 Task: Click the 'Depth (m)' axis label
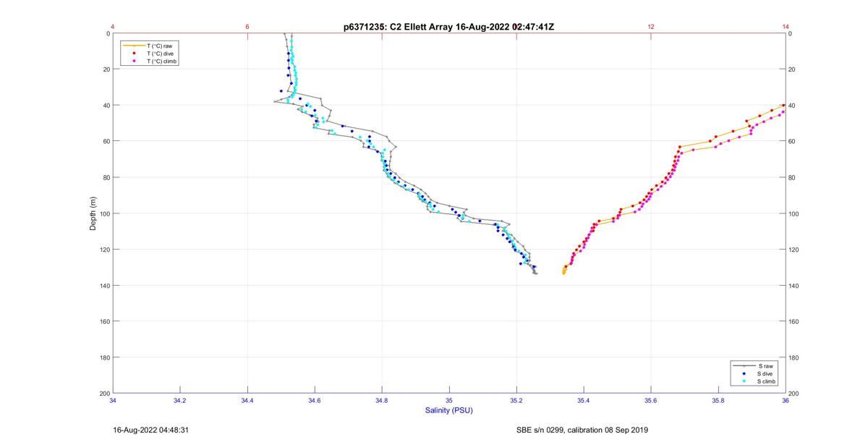point(93,213)
